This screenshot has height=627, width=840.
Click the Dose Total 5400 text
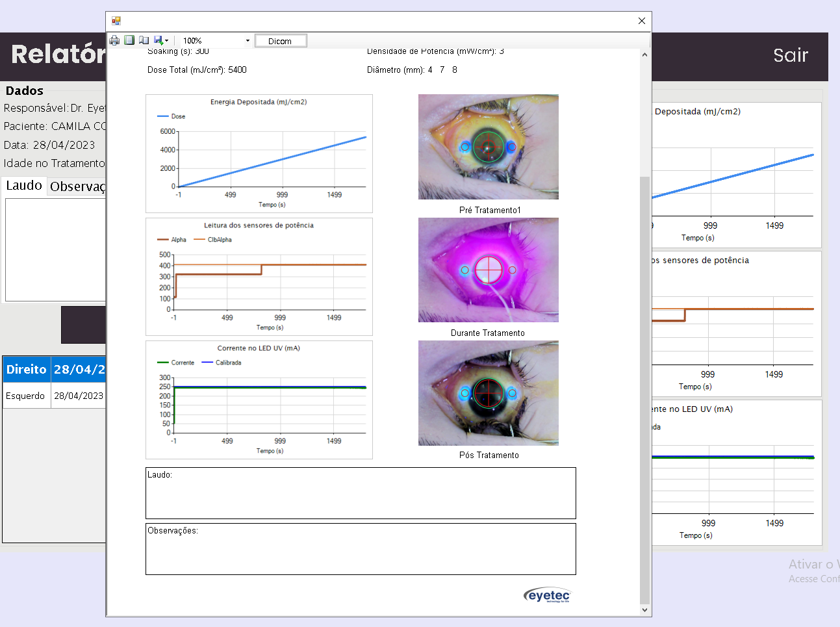[x=197, y=70]
